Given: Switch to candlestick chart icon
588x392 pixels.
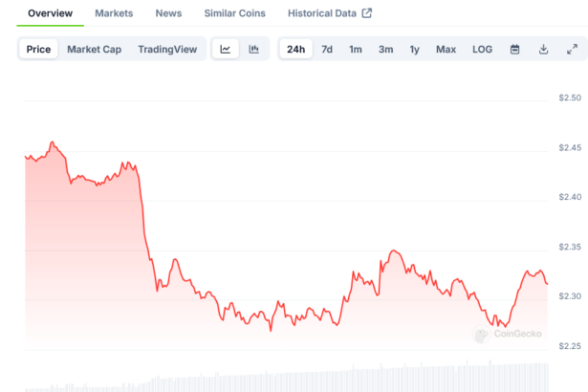Looking at the screenshot, I should coord(253,49).
